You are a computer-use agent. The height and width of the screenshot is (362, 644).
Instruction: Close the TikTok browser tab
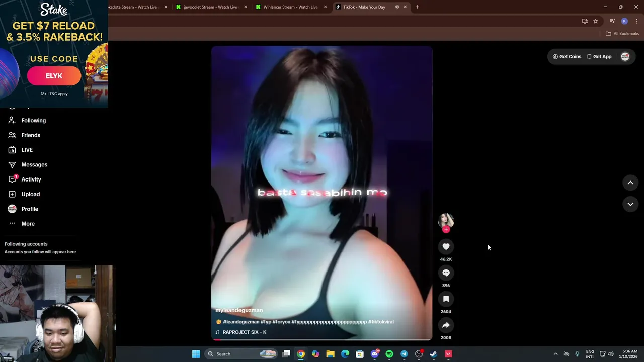pyautogui.click(x=405, y=7)
